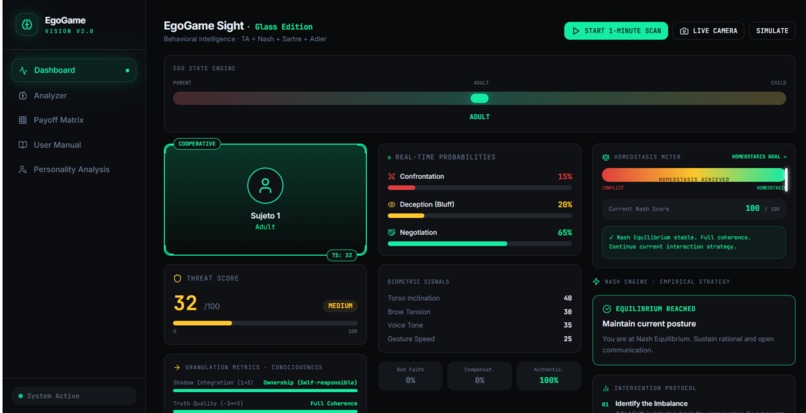
Task: Click the Granulation Metrics arrow icon
Action: (x=177, y=367)
